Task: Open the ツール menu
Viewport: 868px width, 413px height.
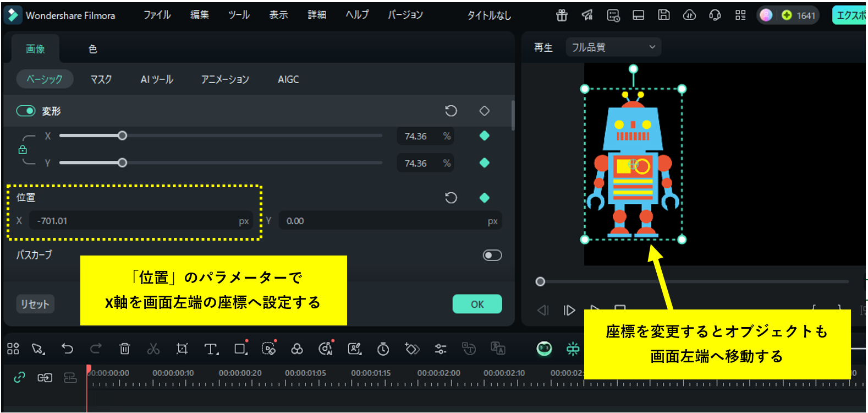Action: click(239, 15)
